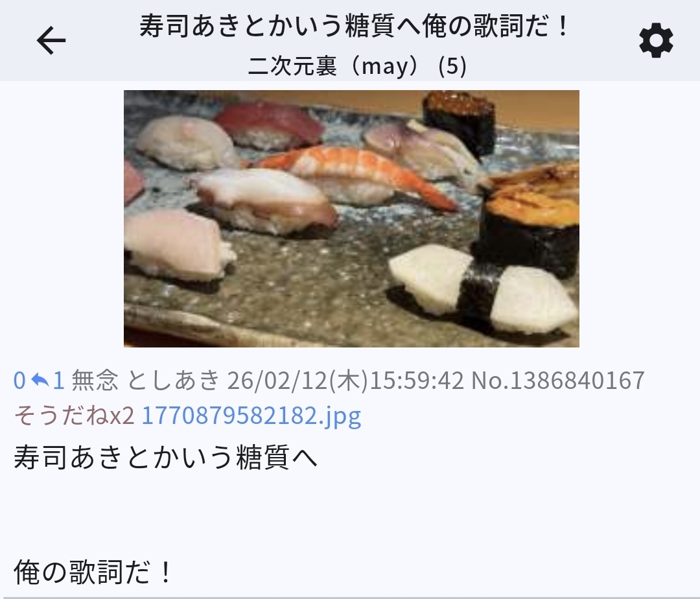Click the poster name としあき
This screenshot has height=599, width=700.
174,381
